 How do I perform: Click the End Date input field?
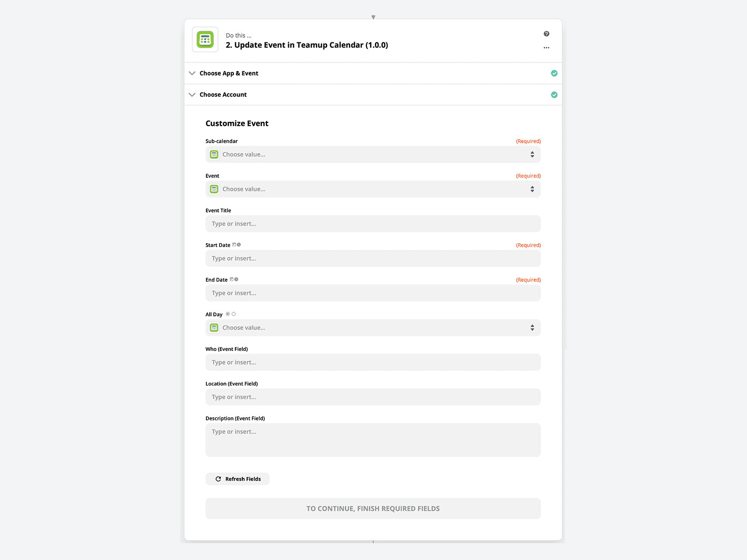[x=373, y=293]
